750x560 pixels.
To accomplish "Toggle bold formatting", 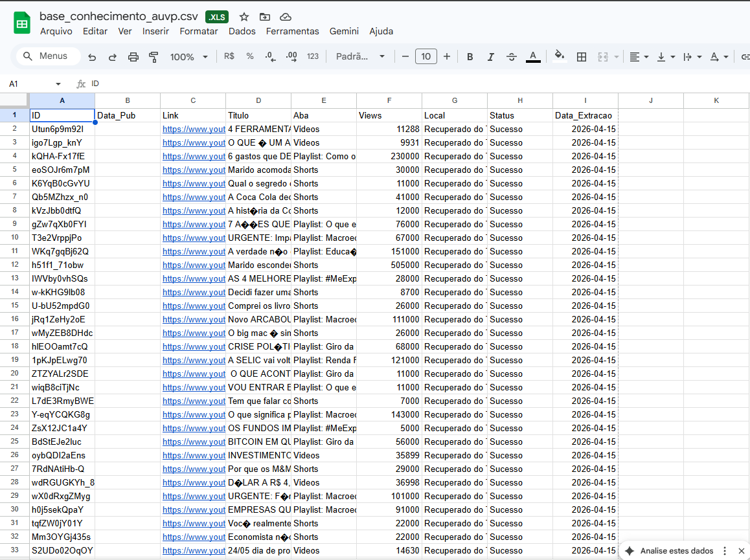I will [x=470, y=57].
